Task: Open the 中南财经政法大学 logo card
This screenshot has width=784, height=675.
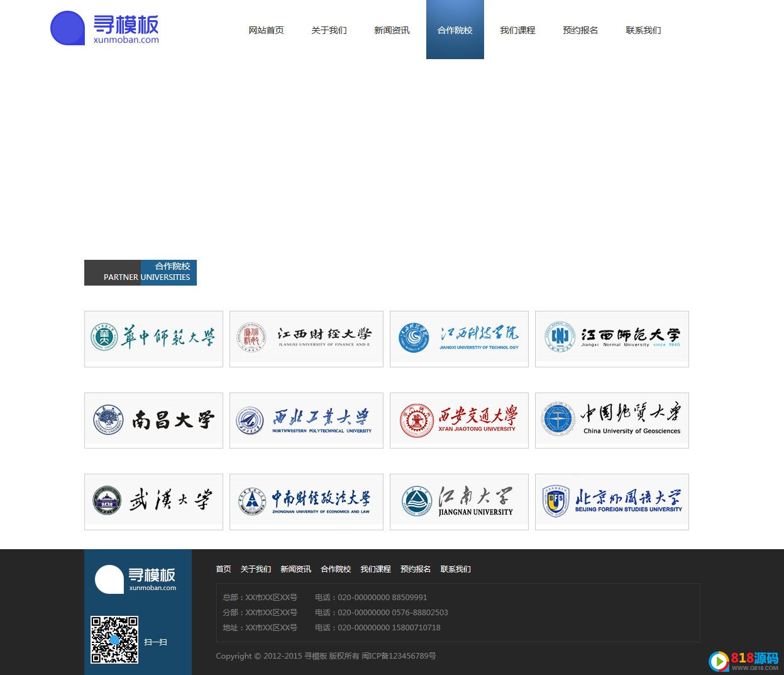Action: coord(306,502)
